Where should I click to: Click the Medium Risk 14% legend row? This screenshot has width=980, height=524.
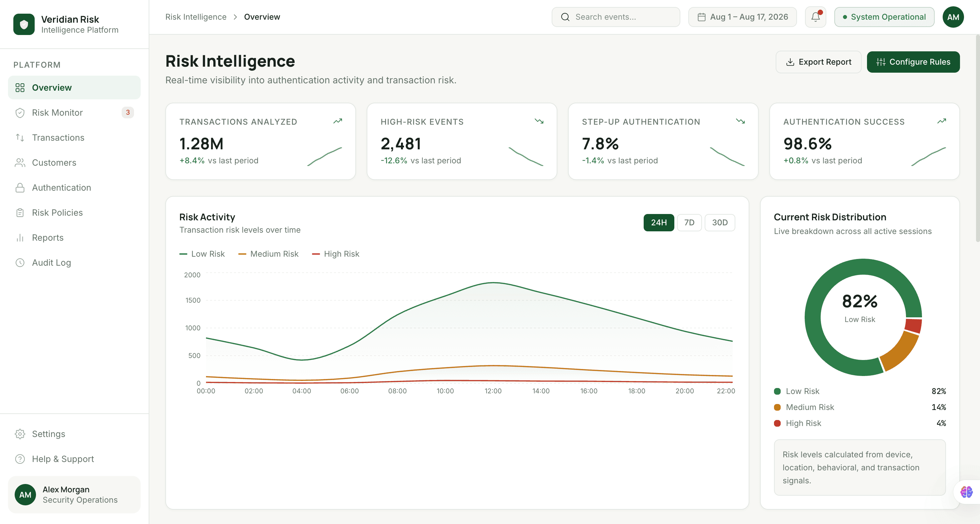(x=860, y=407)
